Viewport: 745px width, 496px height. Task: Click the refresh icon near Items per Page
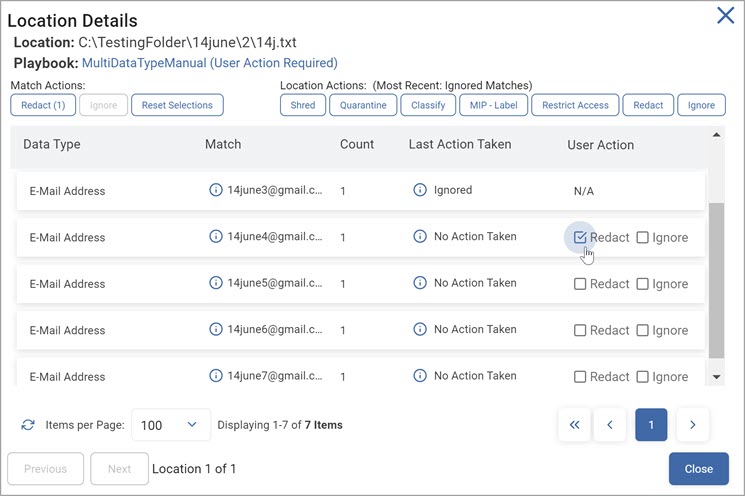pyautogui.click(x=28, y=425)
